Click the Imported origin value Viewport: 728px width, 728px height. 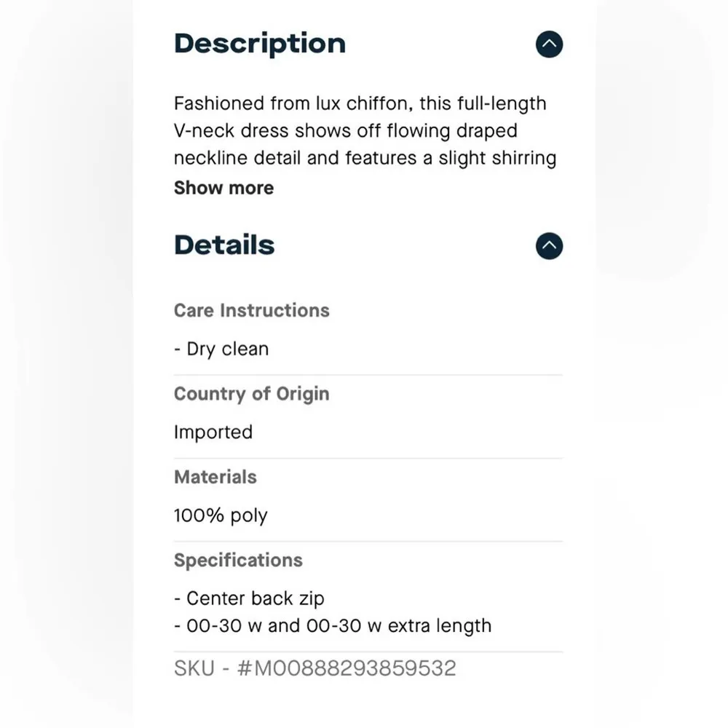213,432
